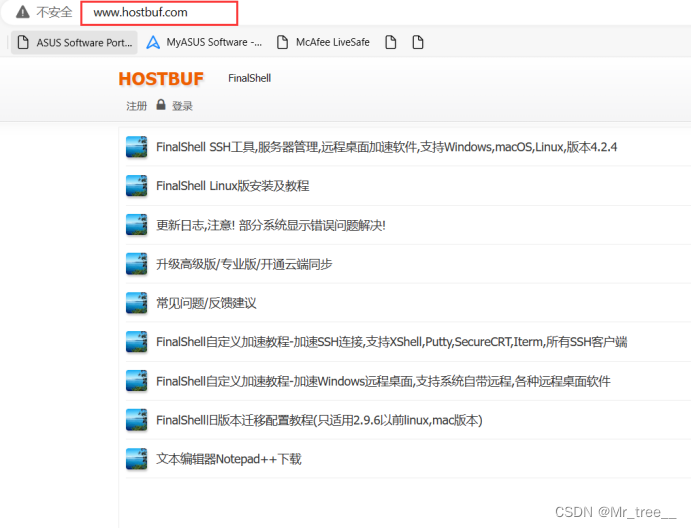This screenshot has width=692, height=528.
Task: Open 更新日志,注意! 部分系统显示错误问题解决! article
Action: (x=271, y=225)
